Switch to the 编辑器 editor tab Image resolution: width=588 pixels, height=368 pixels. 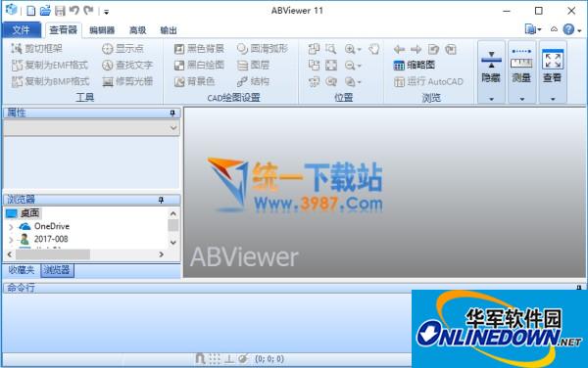102,30
